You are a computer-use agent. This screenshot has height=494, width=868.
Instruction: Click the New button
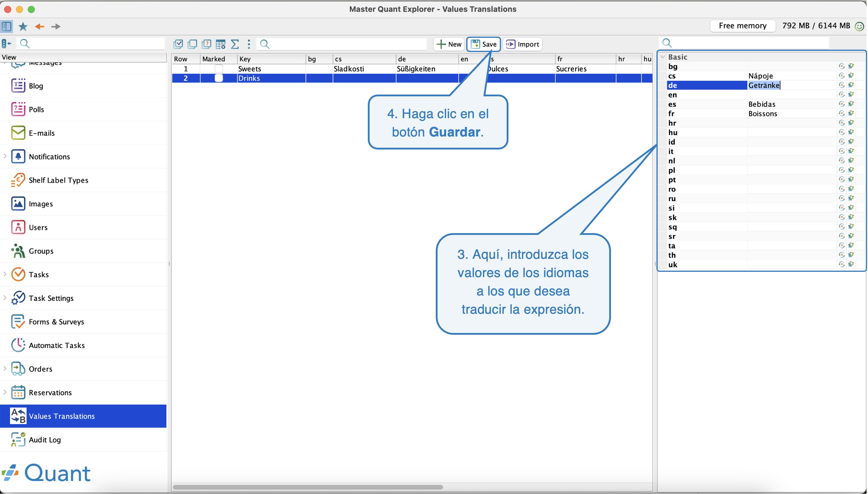(449, 44)
